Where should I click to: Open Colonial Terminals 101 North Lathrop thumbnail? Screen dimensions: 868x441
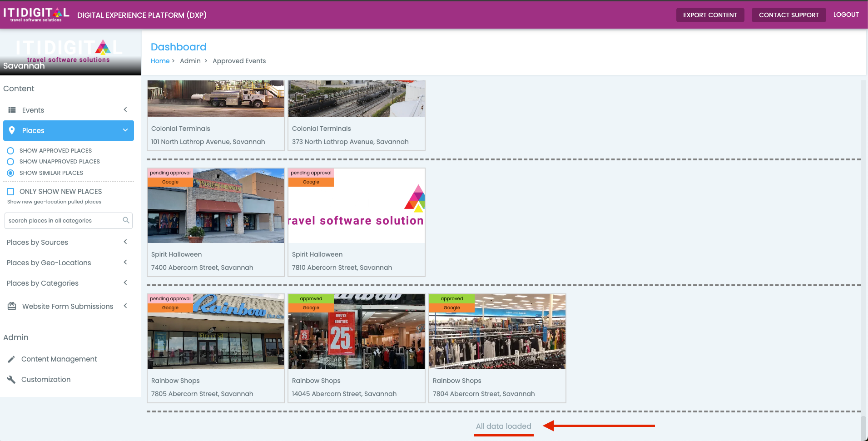tap(216, 99)
